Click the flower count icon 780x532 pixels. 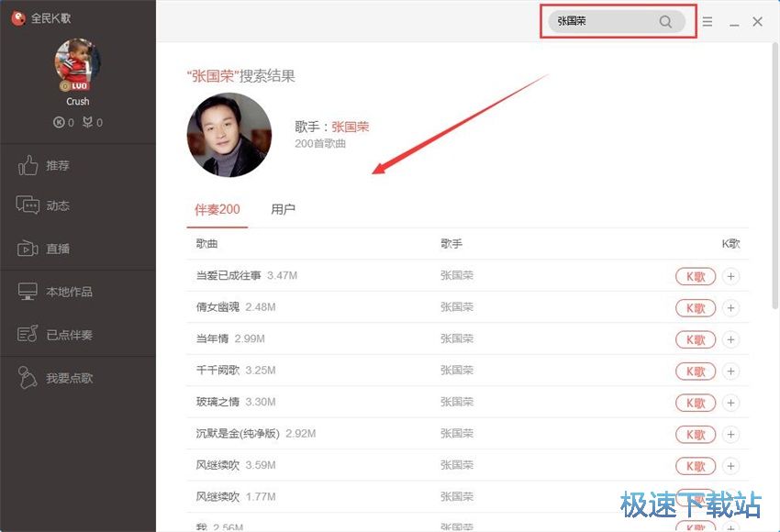87,122
